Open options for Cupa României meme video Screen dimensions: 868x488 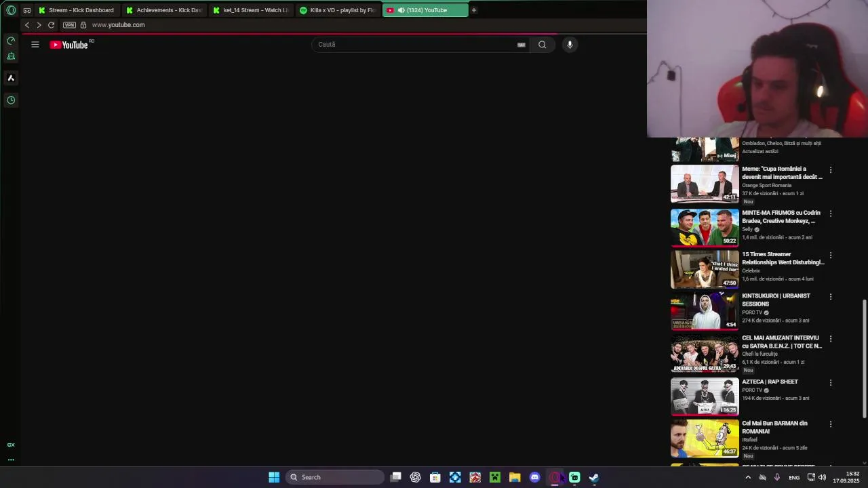point(831,170)
